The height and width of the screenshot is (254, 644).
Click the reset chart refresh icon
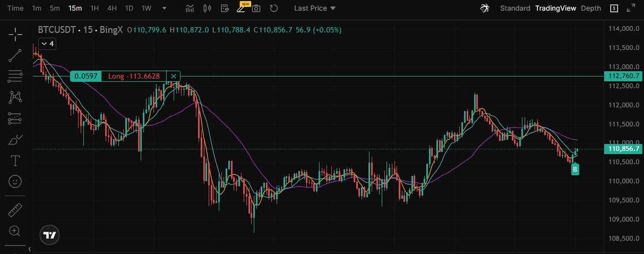coord(274,8)
